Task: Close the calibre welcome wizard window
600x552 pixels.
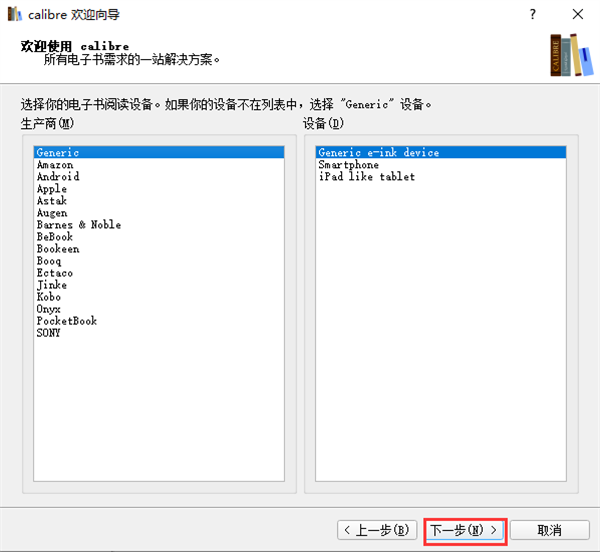Action: click(578, 14)
